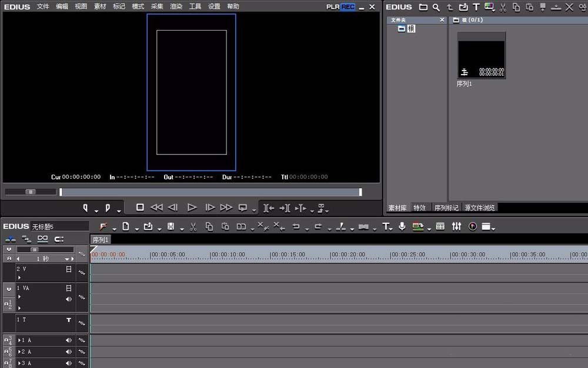Image resolution: width=588 pixels, height=368 pixels.
Task: Open the audio mixer icon
Action: (x=456, y=226)
